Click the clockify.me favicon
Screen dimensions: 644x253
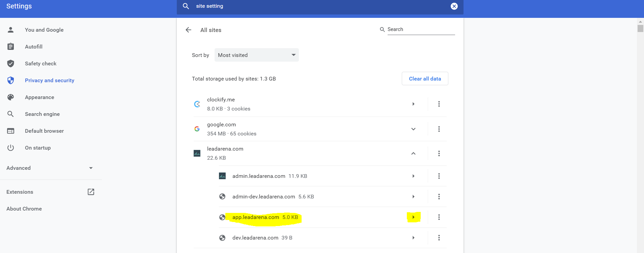[197, 104]
